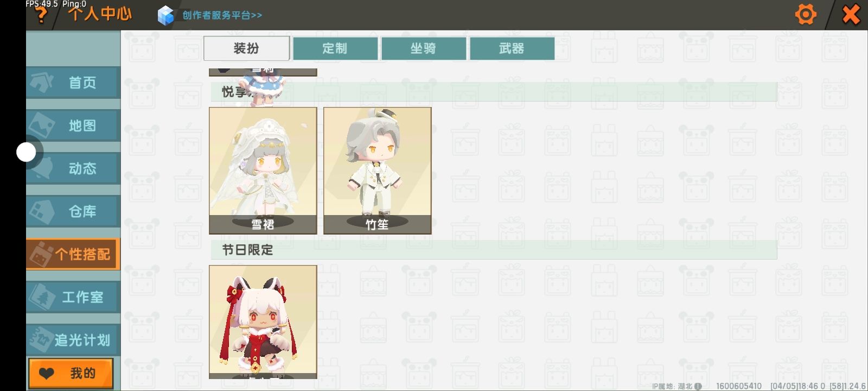
Task: Open the question mark help icon
Action: click(41, 15)
